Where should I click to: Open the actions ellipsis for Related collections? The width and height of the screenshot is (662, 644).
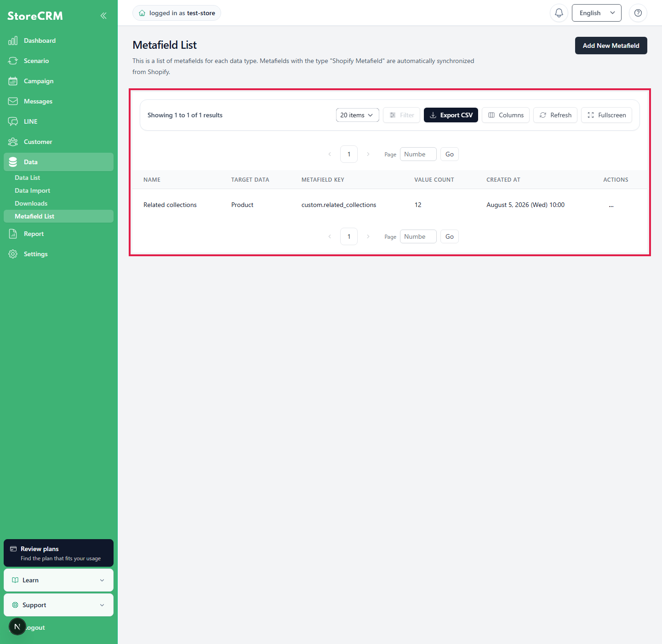pyautogui.click(x=611, y=205)
